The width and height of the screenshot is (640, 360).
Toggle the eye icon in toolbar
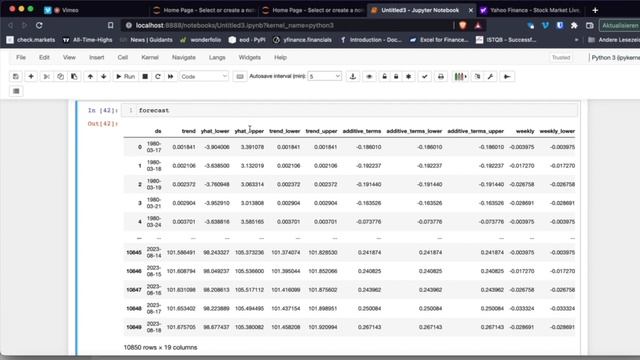[x=369, y=76]
